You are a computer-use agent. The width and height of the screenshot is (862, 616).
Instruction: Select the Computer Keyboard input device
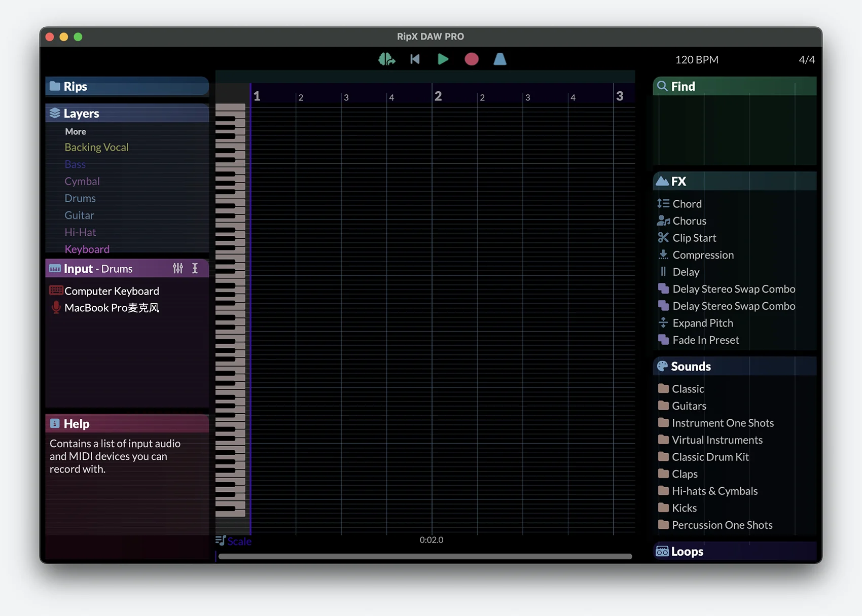[x=112, y=291]
